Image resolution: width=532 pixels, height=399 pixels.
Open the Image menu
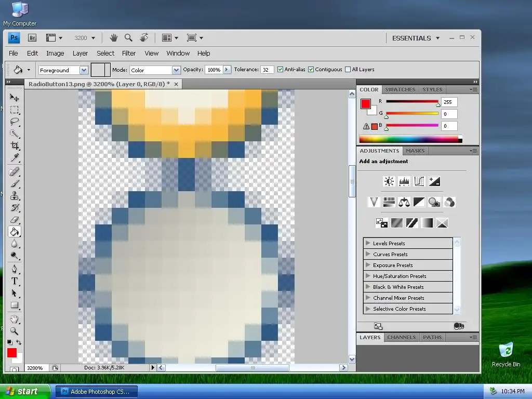pos(55,54)
